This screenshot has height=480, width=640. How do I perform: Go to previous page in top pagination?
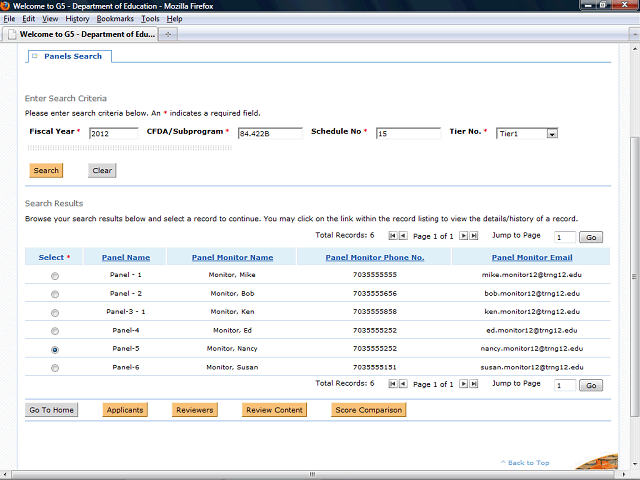click(403, 236)
